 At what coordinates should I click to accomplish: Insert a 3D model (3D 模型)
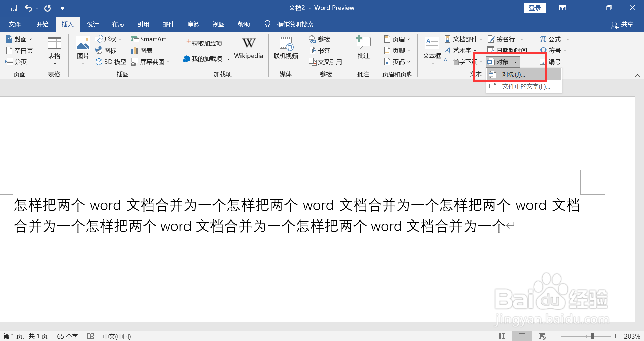111,62
